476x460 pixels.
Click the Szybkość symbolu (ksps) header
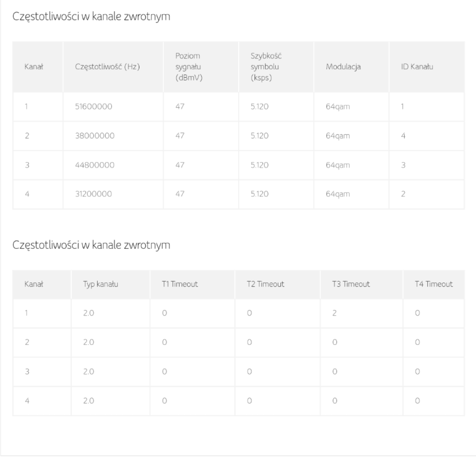tap(266, 67)
